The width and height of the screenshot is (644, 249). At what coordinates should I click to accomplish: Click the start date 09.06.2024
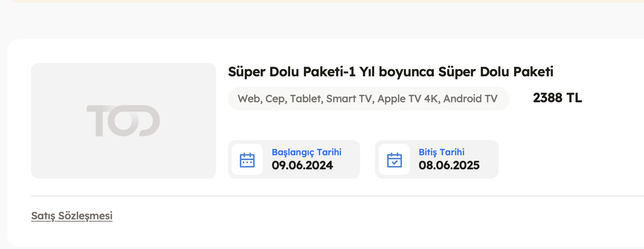point(302,165)
